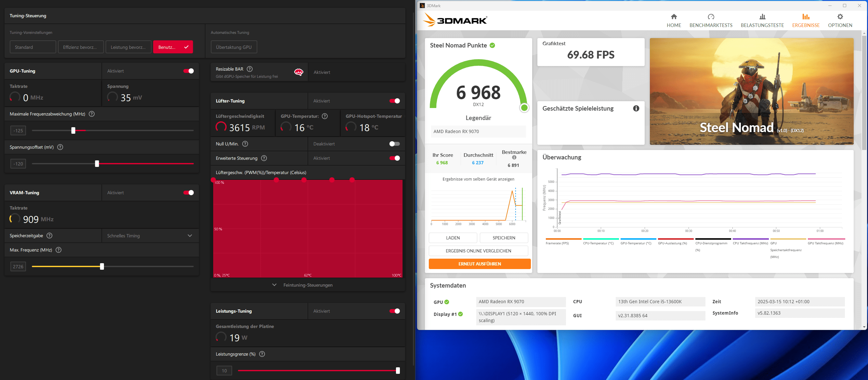Open the Home icon in 3DMark

click(x=674, y=17)
